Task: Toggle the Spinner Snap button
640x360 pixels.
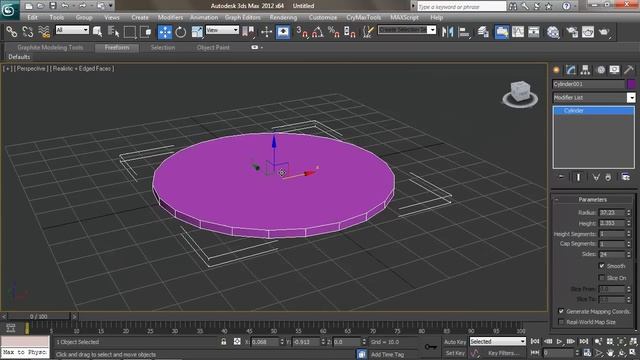Action: tap(350, 31)
